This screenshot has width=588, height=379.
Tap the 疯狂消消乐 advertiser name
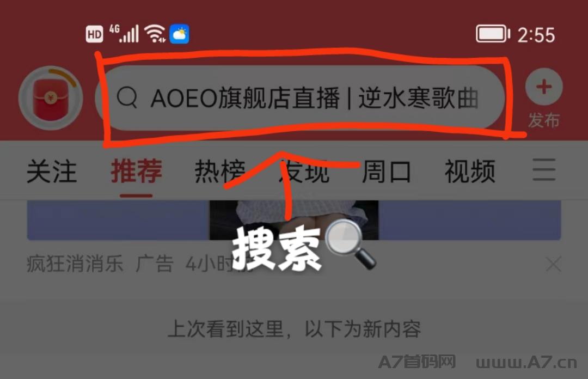click(x=75, y=264)
